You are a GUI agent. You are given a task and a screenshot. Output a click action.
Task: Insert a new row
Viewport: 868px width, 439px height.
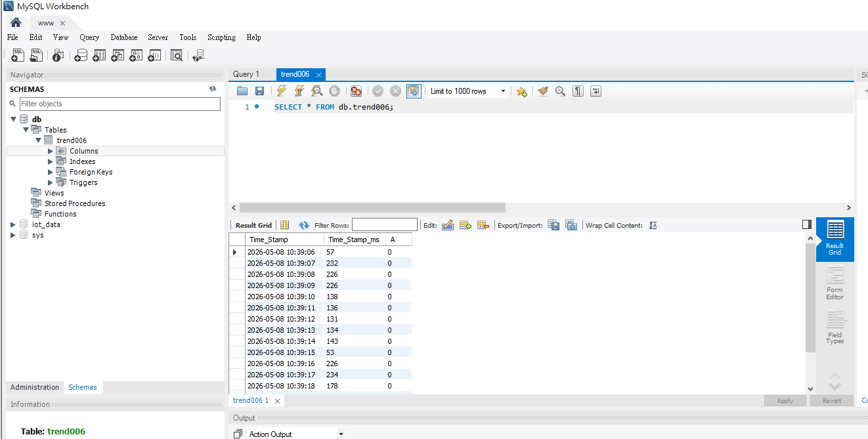[x=466, y=225]
